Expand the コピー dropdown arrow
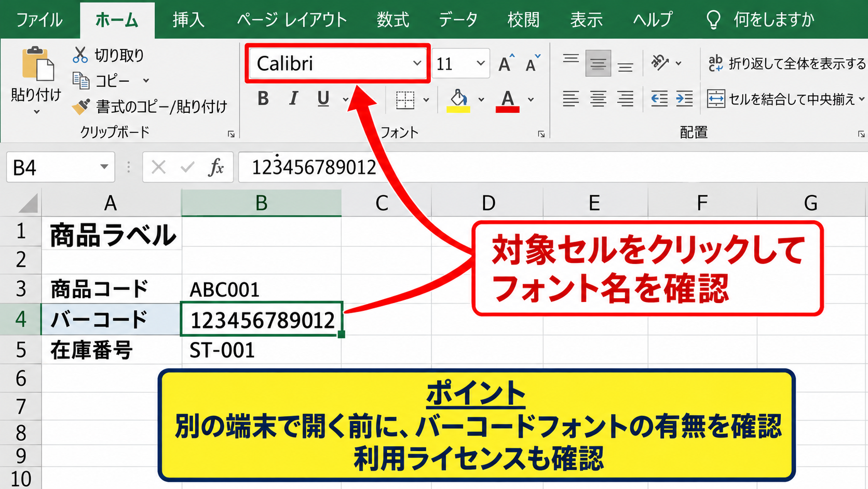868x489 pixels. pyautogui.click(x=146, y=81)
